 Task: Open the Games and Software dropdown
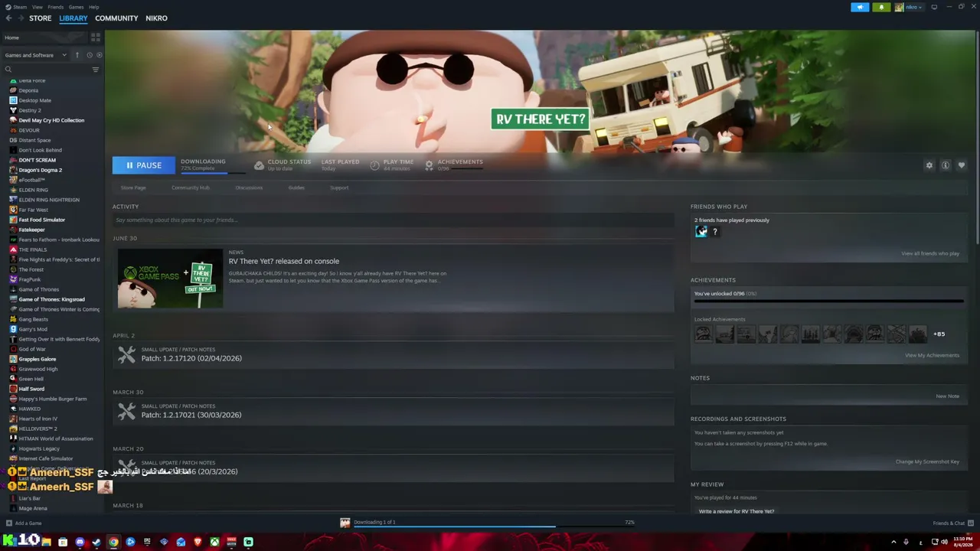click(35, 55)
